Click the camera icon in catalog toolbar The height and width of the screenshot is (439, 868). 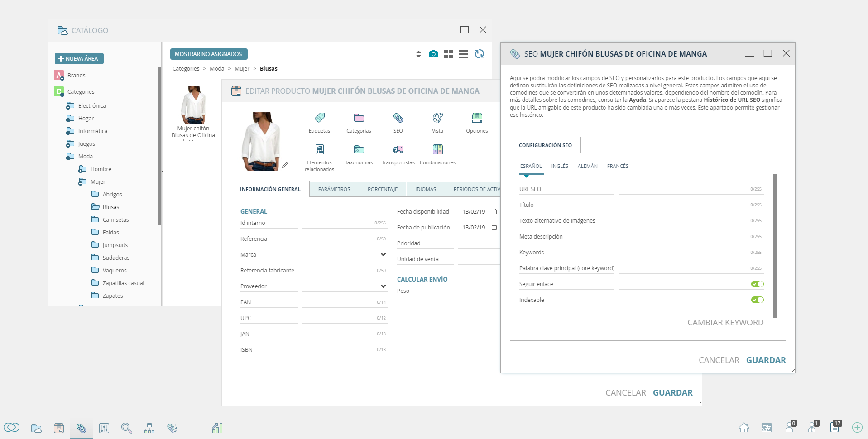pos(433,54)
